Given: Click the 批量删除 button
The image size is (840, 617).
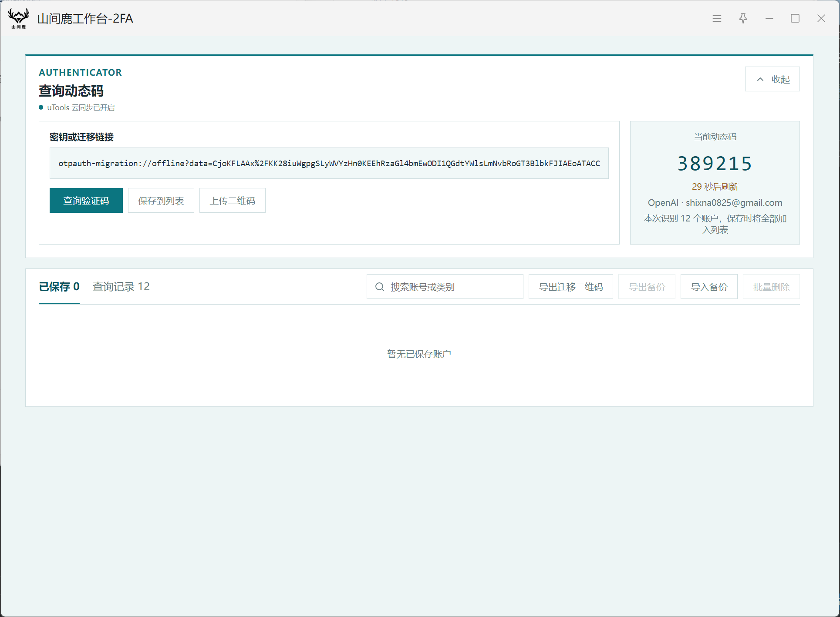Looking at the screenshot, I should [x=771, y=287].
